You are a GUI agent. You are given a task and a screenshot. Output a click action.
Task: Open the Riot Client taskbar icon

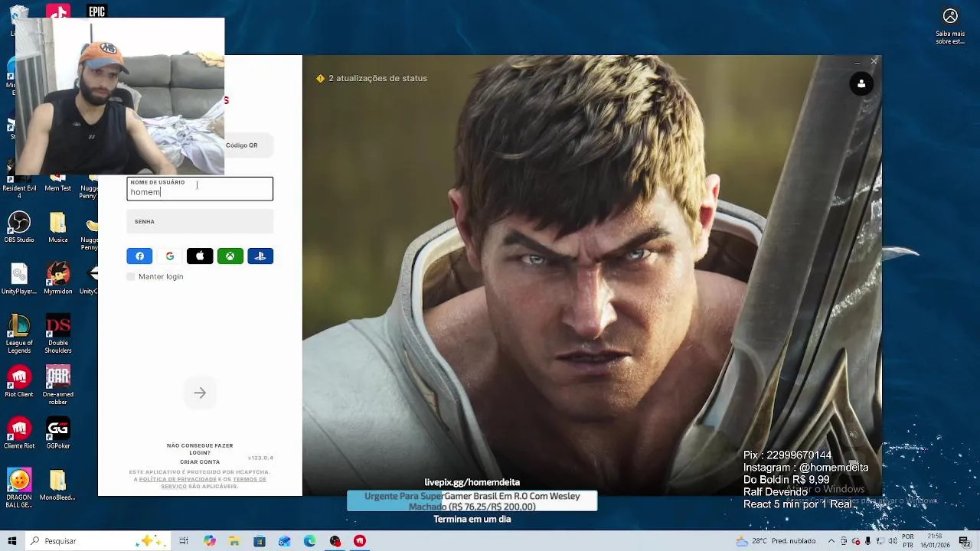point(360,541)
